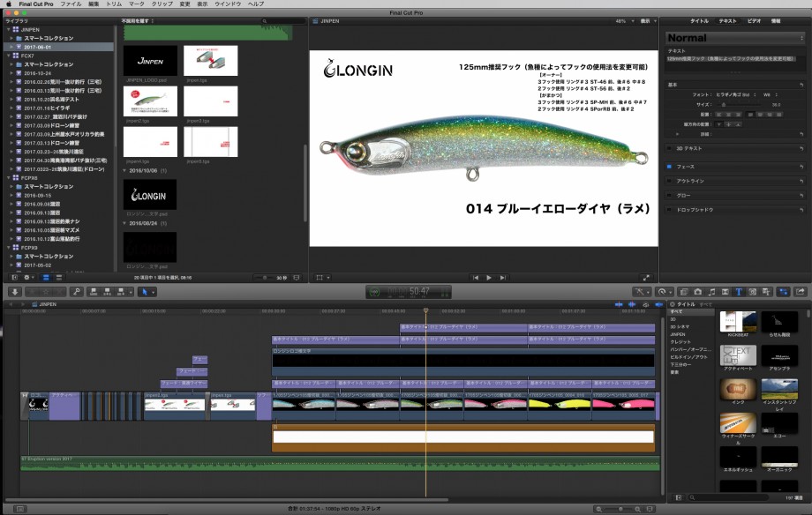The height and width of the screenshot is (515, 812).
Task: Open the Effects browser
Action: tap(684, 292)
